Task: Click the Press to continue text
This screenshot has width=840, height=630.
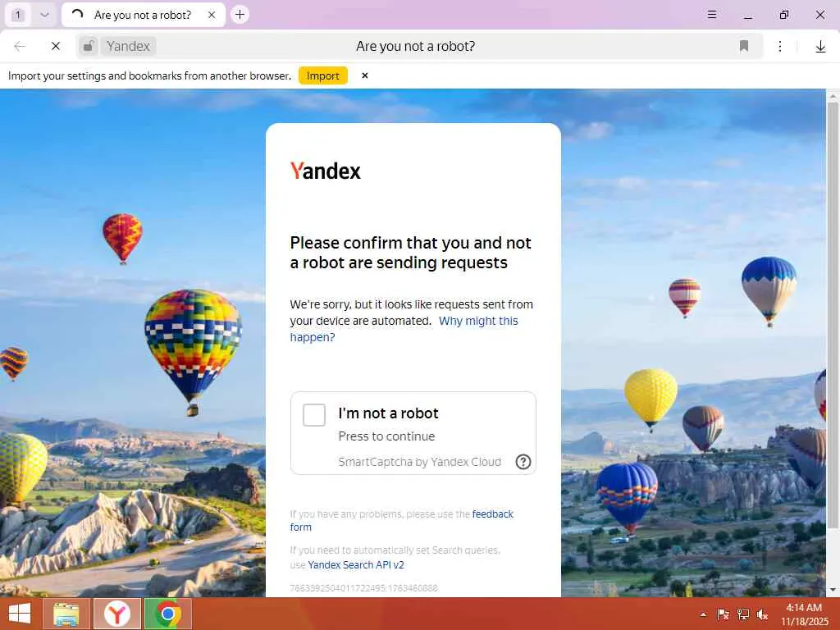Action: (386, 436)
